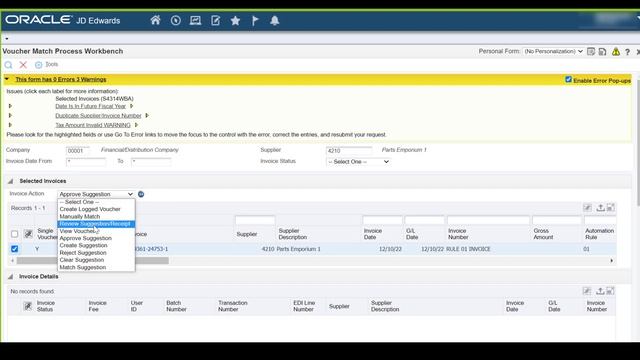The height and width of the screenshot is (360, 640).
Task: Maximize the Invoice Details grid icon
Action: pos(610,291)
